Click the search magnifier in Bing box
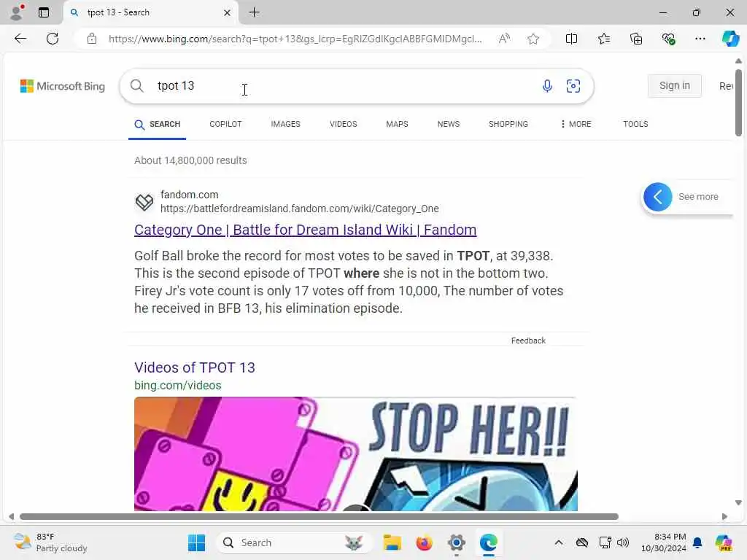 (x=136, y=86)
